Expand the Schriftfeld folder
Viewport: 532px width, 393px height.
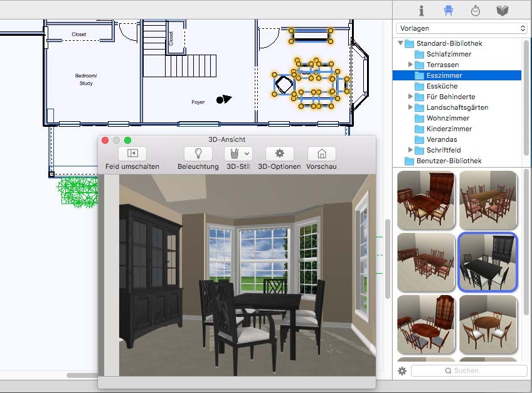pyautogui.click(x=410, y=149)
